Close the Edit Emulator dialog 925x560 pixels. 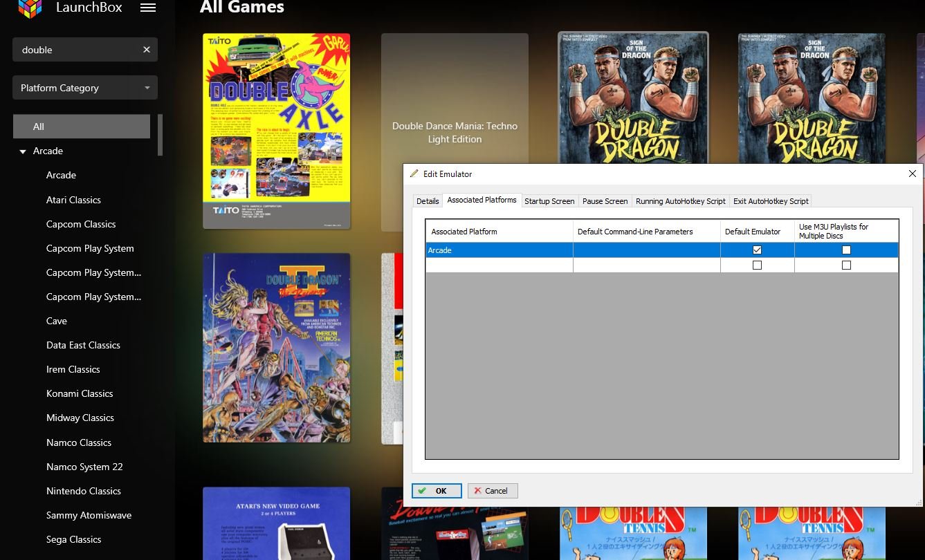(913, 174)
